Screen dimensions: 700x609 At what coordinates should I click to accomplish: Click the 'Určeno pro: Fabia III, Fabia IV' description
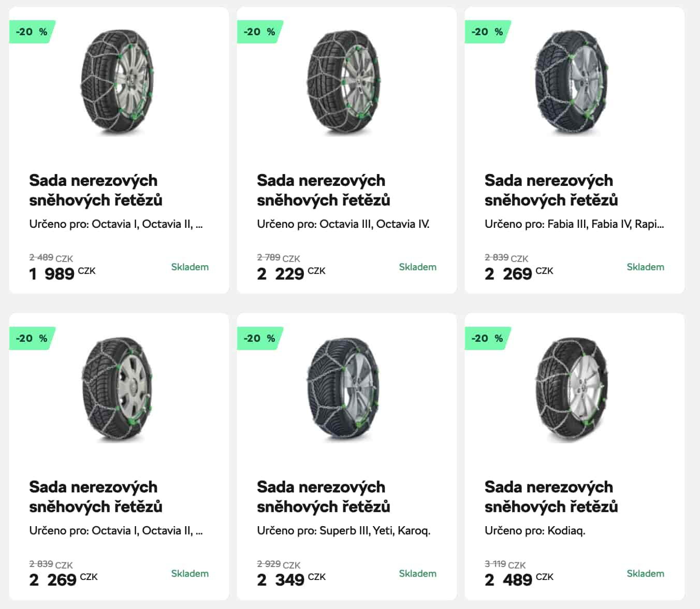[x=574, y=224]
